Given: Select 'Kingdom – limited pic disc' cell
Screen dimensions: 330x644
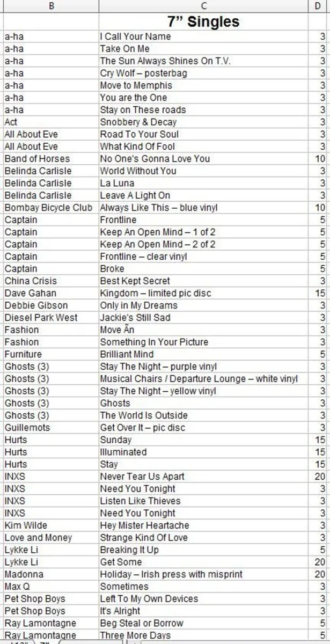Looking at the screenshot, I should (x=203, y=293).
